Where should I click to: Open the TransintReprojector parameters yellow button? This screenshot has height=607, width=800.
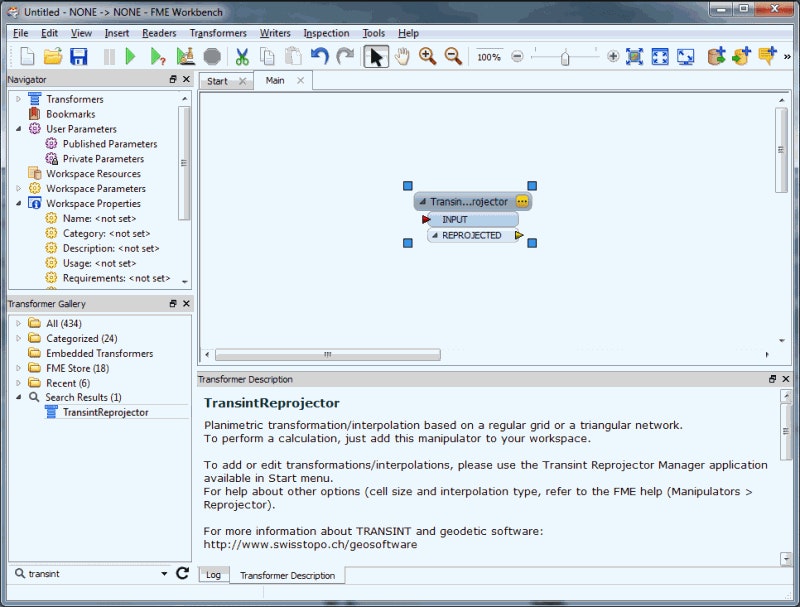[x=522, y=202]
